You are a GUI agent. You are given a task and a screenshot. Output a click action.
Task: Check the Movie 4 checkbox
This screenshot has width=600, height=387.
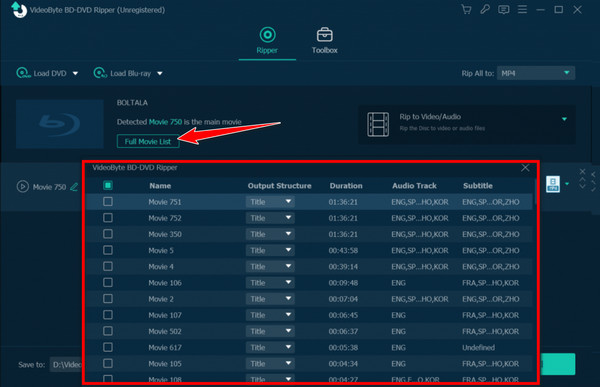(108, 266)
